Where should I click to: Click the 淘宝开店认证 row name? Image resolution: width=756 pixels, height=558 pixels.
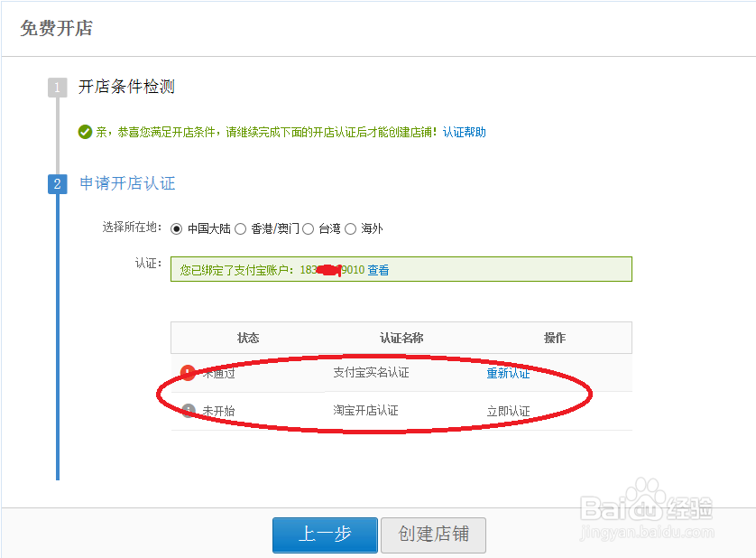365,410
